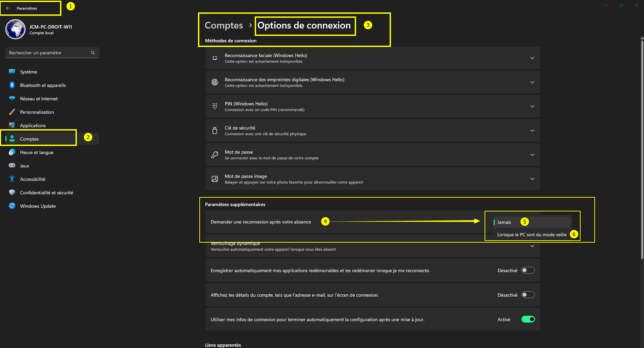The height and width of the screenshot is (348, 644).
Task: Click the vertical scrollbar of settings page
Action: coord(642,149)
